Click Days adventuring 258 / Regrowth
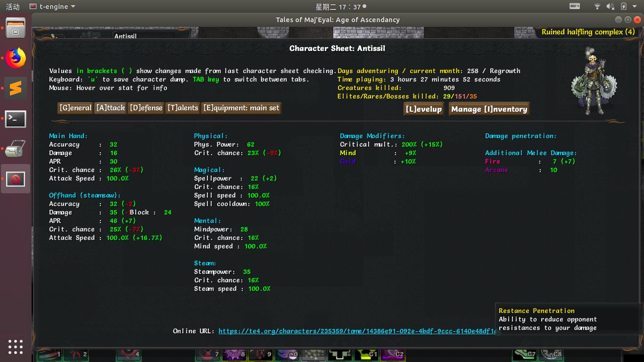 coord(429,71)
